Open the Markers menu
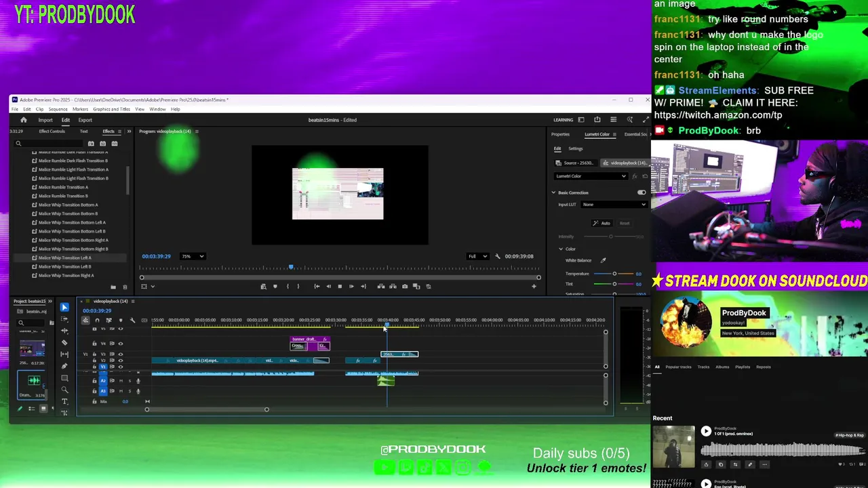 pyautogui.click(x=80, y=109)
